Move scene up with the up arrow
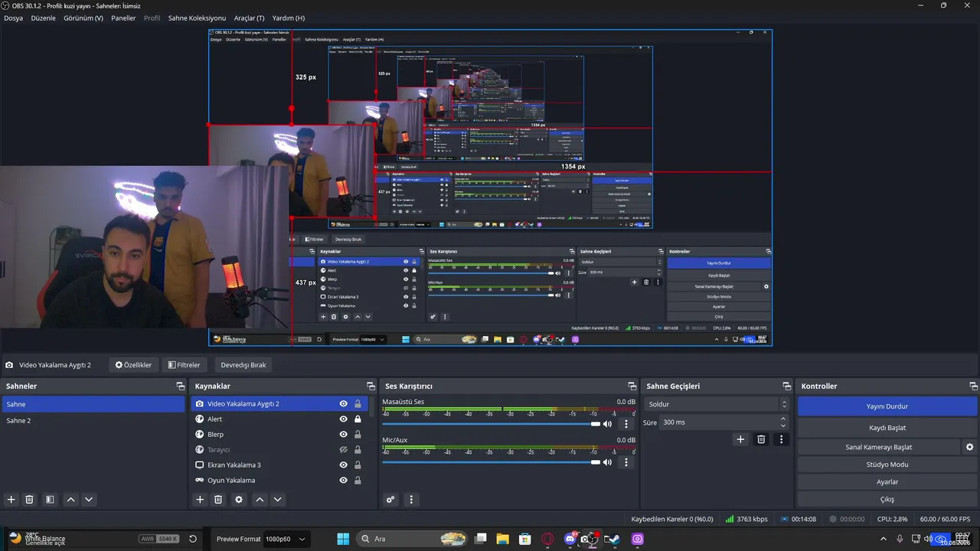 [x=70, y=500]
